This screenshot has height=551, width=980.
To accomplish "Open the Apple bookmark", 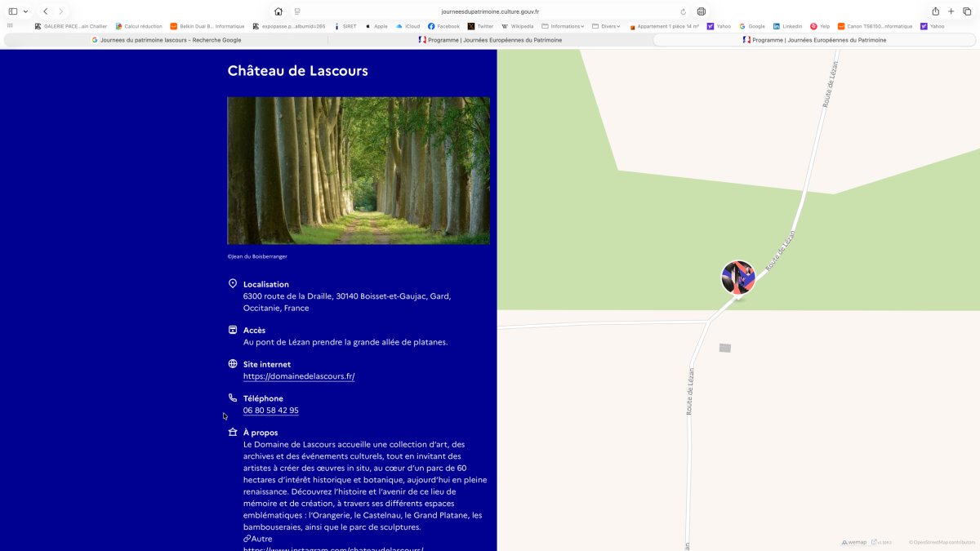I will 376,26.
